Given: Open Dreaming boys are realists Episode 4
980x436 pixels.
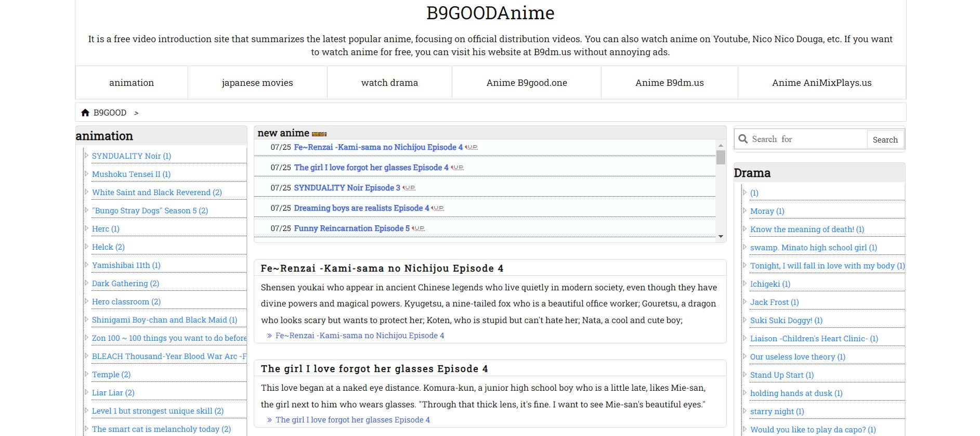Looking at the screenshot, I should coord(361,208).
